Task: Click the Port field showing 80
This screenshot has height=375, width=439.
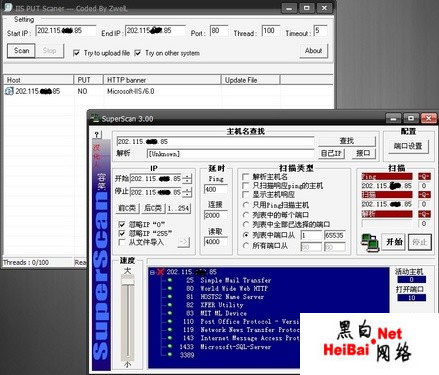Action: (219, 31)
